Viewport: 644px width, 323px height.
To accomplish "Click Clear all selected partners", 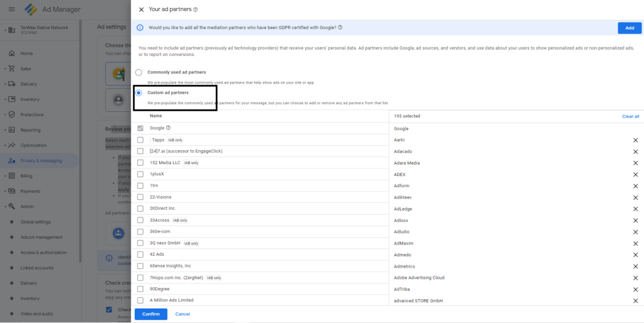I will [630, 116].
